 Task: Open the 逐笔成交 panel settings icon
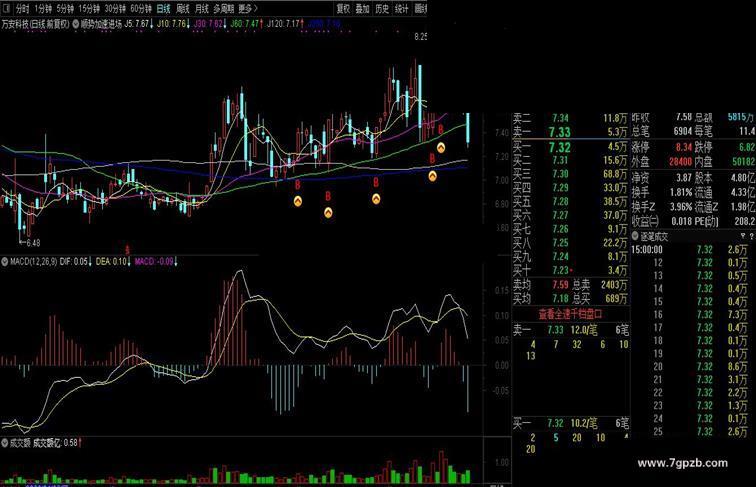pyautogui.click(x=635, y=236)
